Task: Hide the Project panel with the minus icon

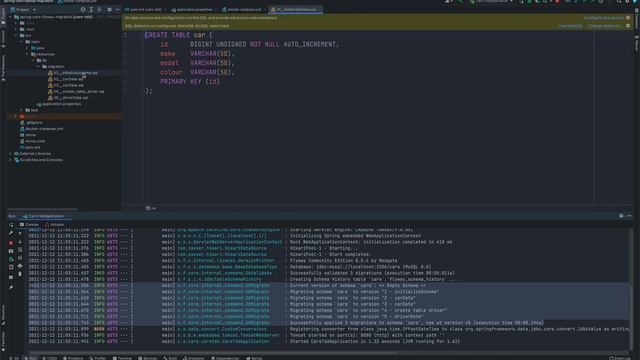Action: point(118,9)
